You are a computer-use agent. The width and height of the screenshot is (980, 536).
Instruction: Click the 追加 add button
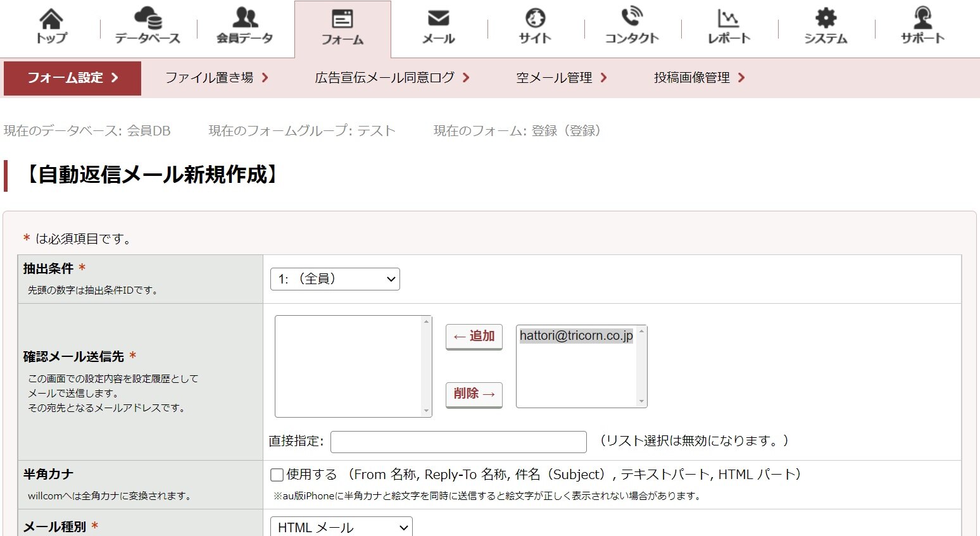pos(474,336)
